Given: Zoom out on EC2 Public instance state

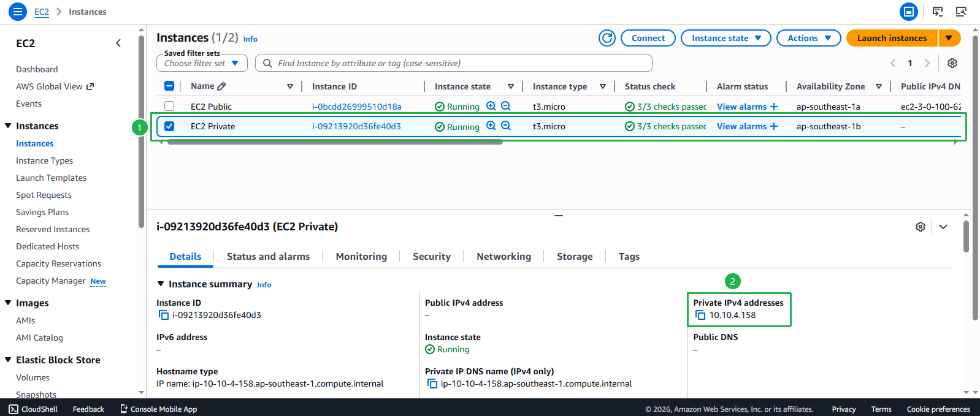Looking at the screenshot, I should [x=506, y=106].
